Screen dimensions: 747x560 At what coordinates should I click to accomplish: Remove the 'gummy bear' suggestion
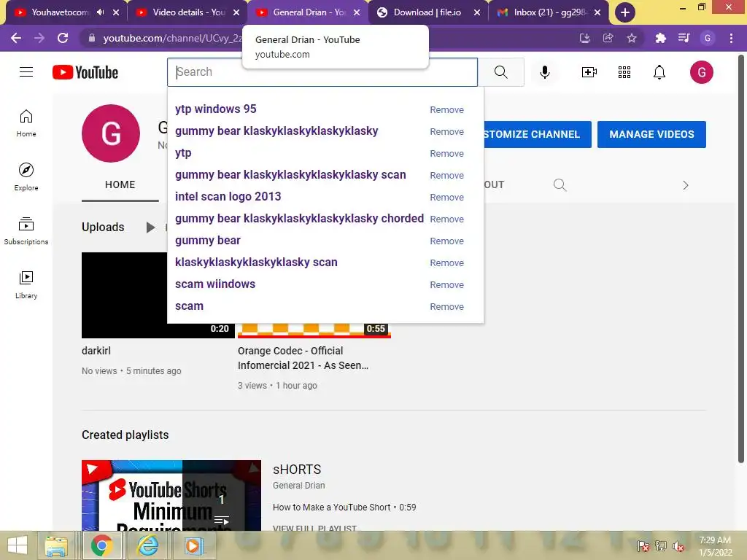point(446,241)
